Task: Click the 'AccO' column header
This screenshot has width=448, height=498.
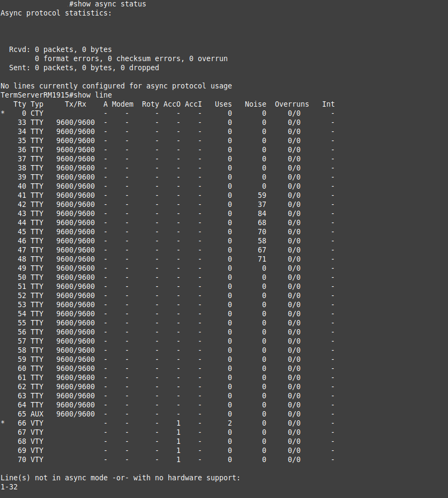Action: pos(172,105)
